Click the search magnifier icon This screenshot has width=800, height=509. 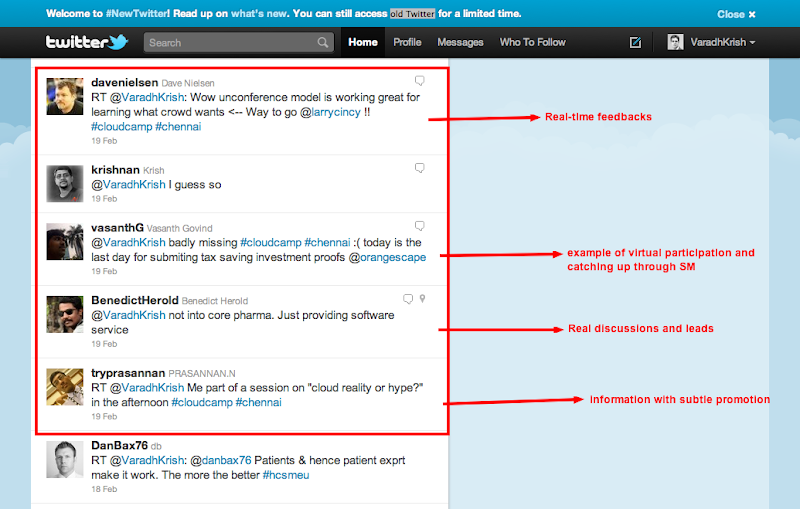pyautogui.click(x=322, y=42)
